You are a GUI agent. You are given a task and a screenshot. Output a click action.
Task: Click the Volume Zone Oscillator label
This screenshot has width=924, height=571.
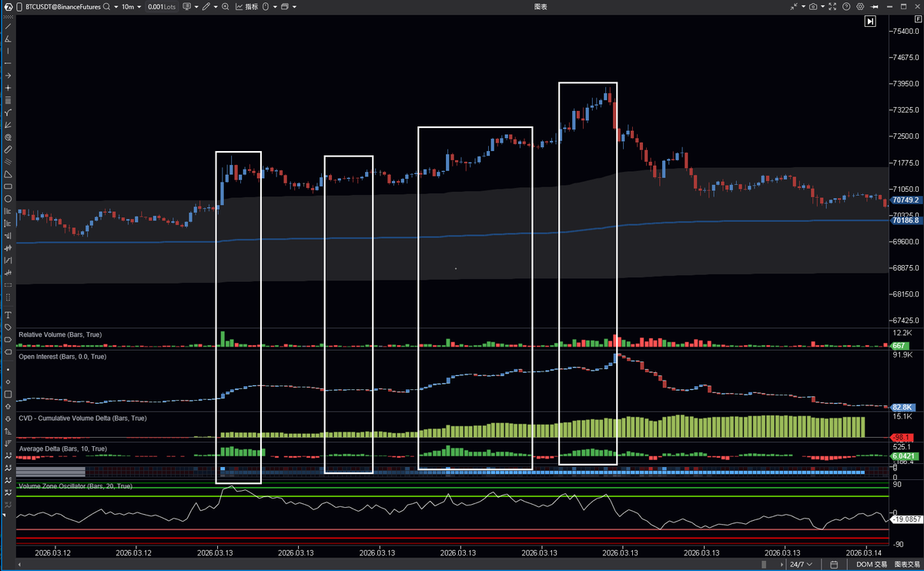[75, 487]
